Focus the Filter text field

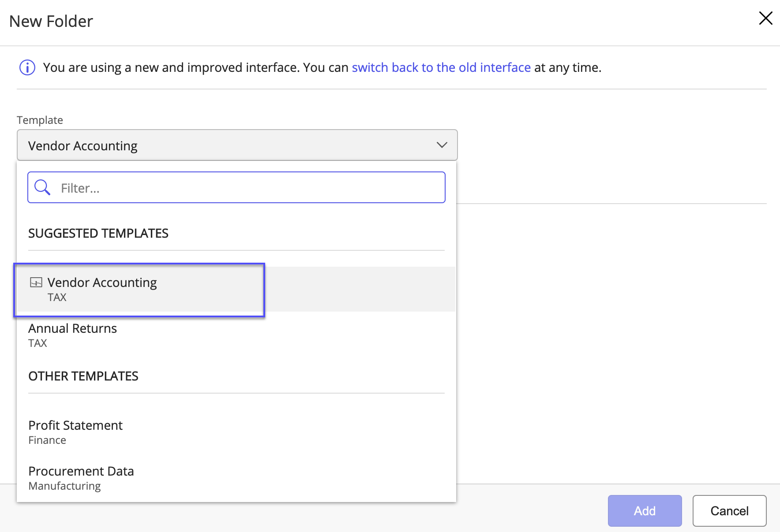pyautogui.click(x=247, y=188)
